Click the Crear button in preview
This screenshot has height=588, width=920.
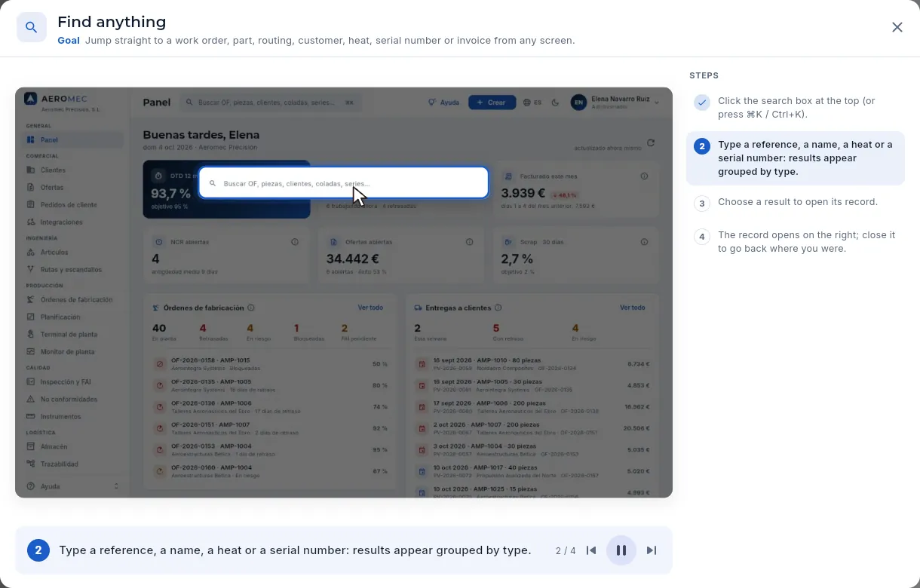pyautogui.click(x=492, y=103)
